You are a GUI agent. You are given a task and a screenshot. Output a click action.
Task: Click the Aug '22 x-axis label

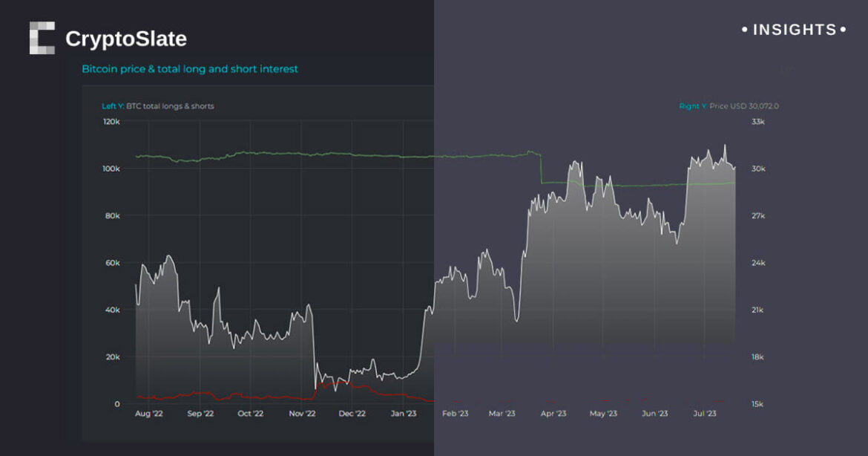coord(148,414)
